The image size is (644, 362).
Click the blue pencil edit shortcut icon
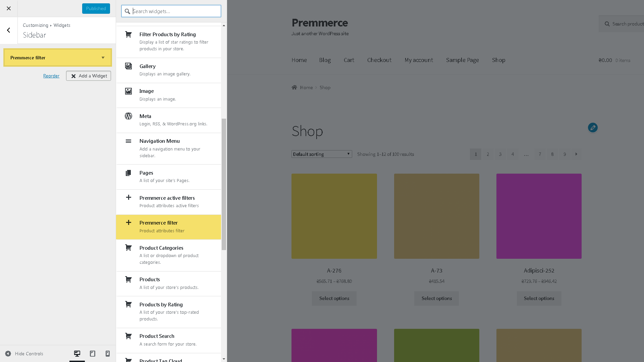(x=593, y=128)
